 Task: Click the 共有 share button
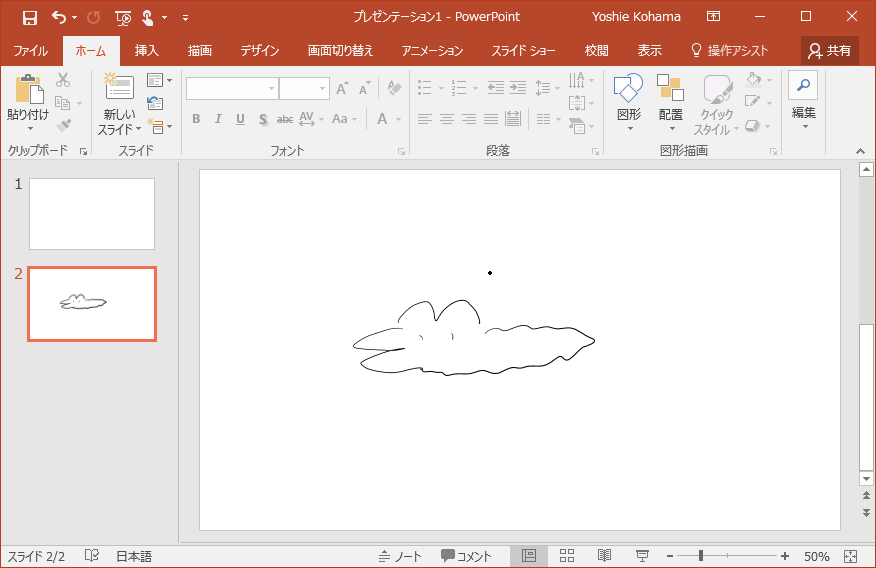830,51
